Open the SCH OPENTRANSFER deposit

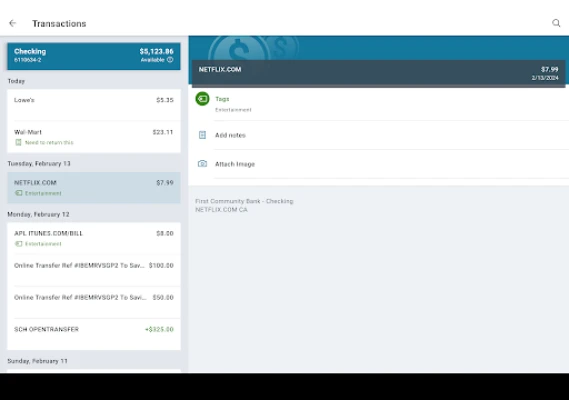pos(94,334)
